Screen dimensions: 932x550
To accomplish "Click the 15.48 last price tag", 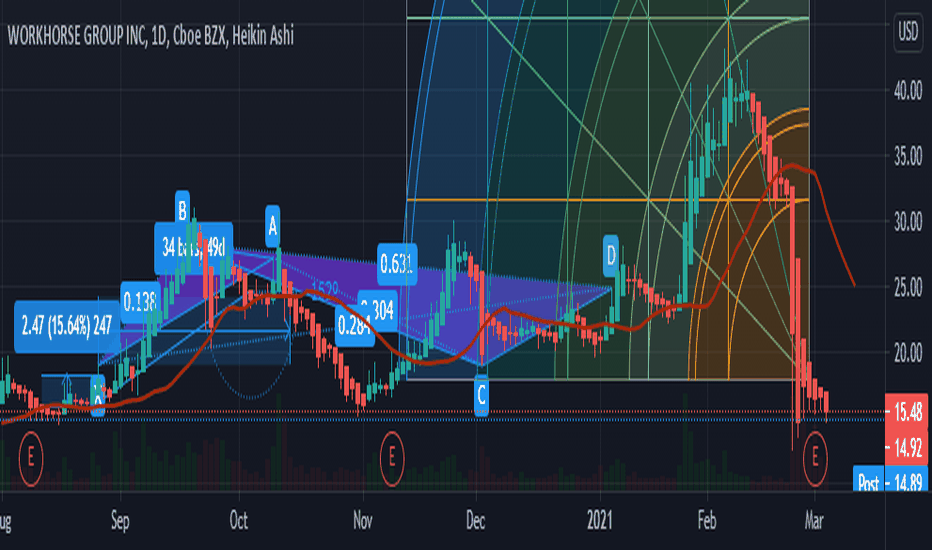I will [x=906, y=411].
